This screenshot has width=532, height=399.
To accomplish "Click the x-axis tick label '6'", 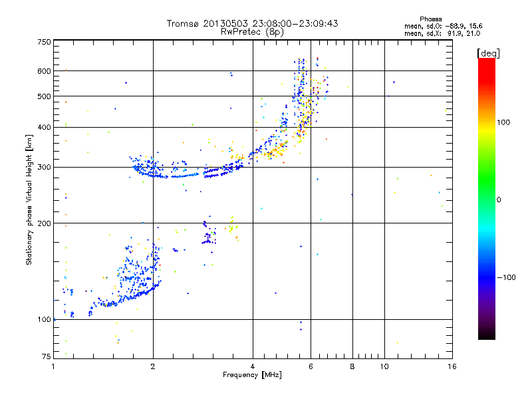I will pyautogui.click(x=311, y=366).
